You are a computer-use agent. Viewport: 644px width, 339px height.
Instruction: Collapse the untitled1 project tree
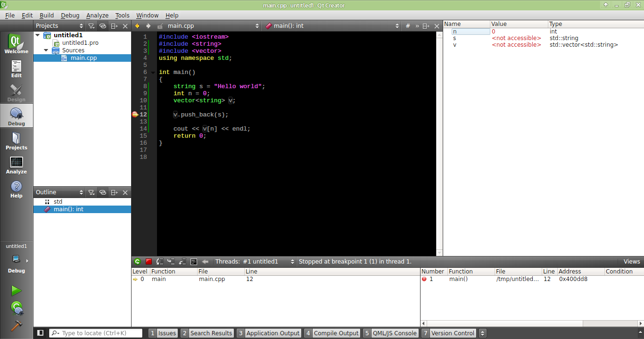point(38,35)
